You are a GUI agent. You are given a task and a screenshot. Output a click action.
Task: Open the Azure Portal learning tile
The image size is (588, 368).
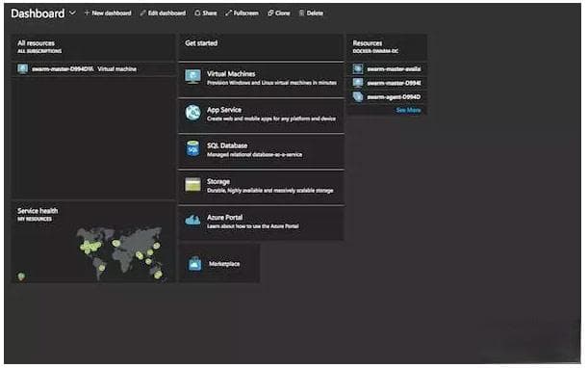point(262,223)
